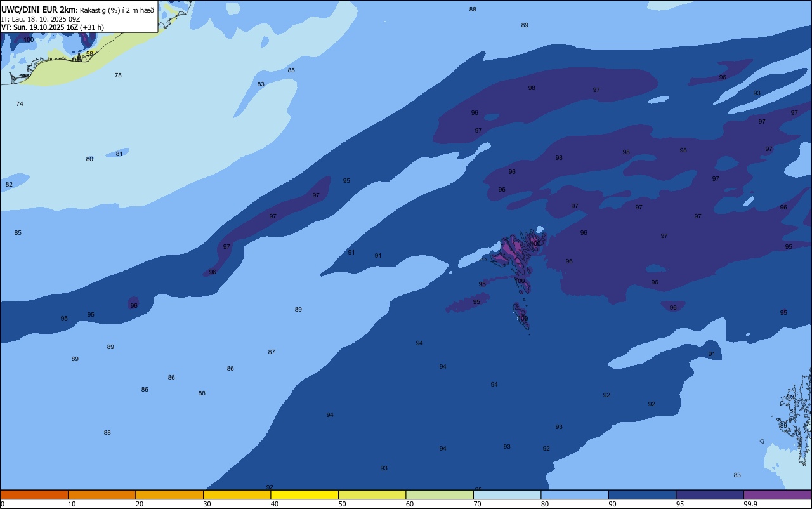Click the 0–10 dark orange legend swatch
Viewport: 812px width, 509px height.
point(34,494)
